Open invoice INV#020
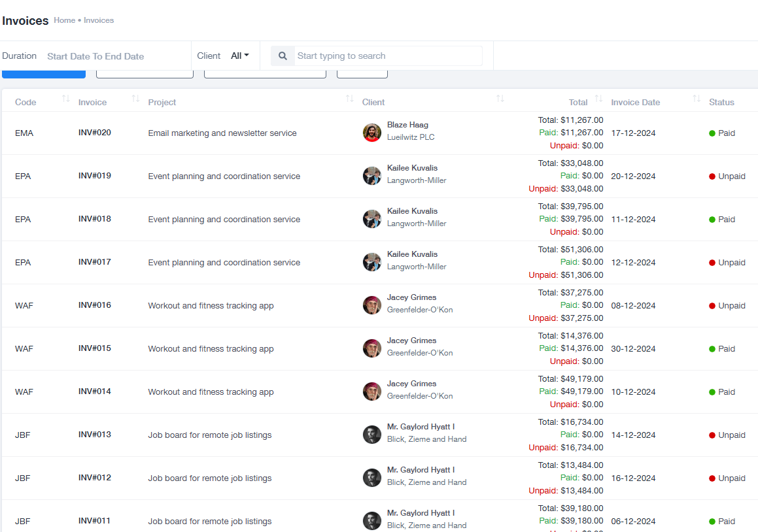This screenshot has height=532, width=758. coord(95,133)
